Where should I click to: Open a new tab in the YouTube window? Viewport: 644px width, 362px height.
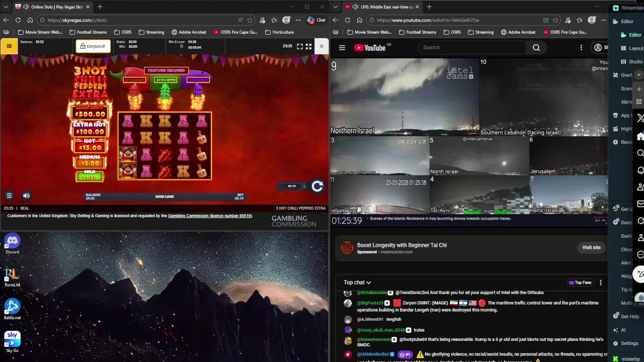click(x=429, y=7)
